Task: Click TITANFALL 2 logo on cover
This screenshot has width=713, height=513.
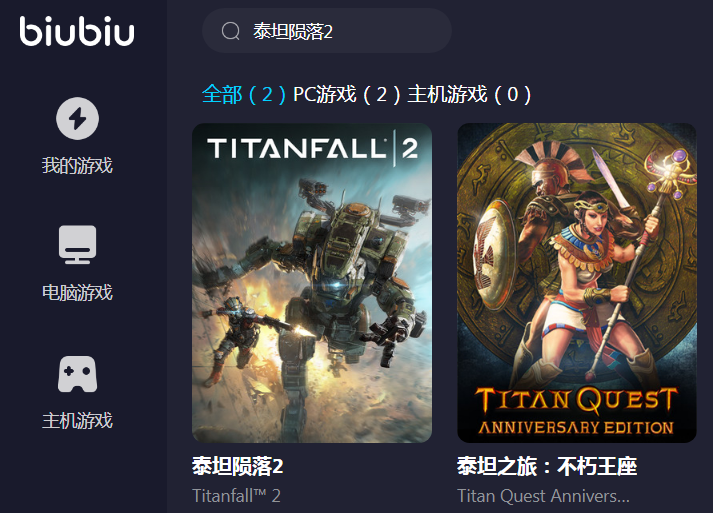Action: (313, 148)
